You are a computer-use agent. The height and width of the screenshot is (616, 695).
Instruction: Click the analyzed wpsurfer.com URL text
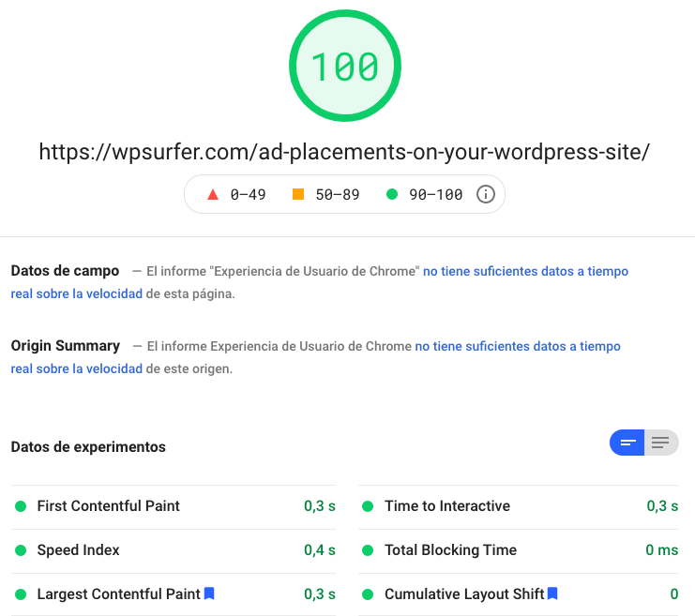point(344,152)
